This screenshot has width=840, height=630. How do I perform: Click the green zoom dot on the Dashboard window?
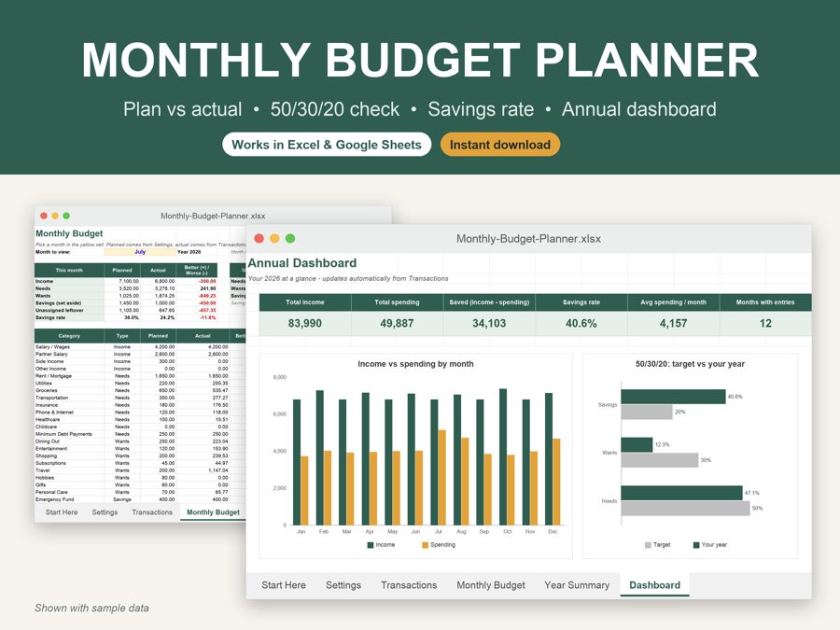(290, 238)
